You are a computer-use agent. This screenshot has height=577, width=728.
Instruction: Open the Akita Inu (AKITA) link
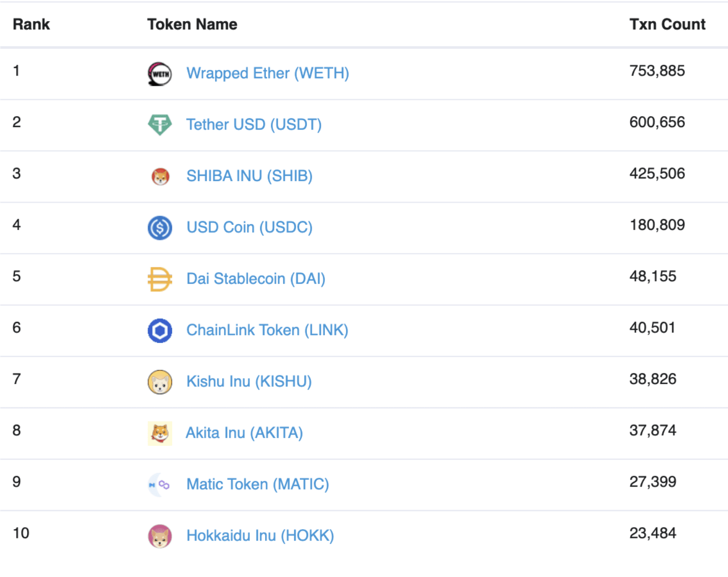[x=244, y=433]
